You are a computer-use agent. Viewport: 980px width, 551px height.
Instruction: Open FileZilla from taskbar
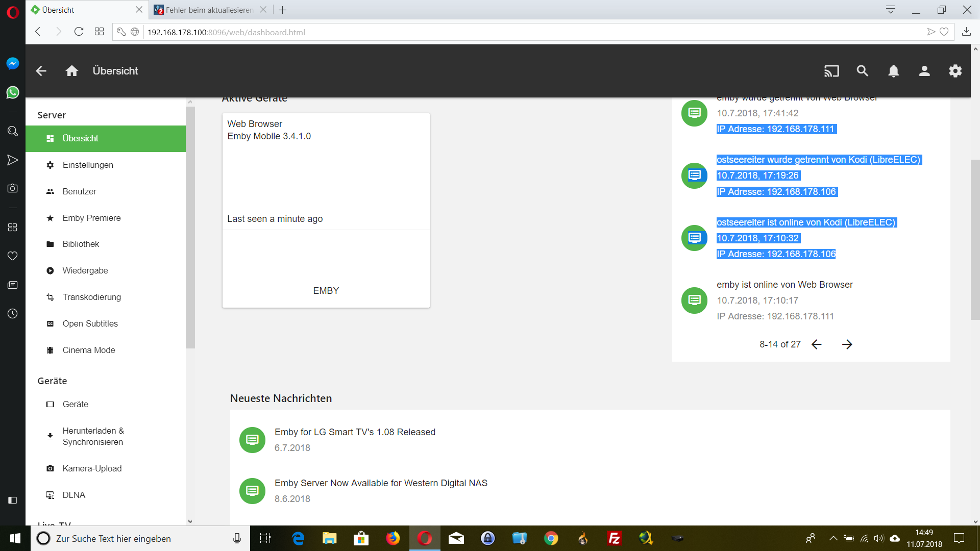[614, 538]
